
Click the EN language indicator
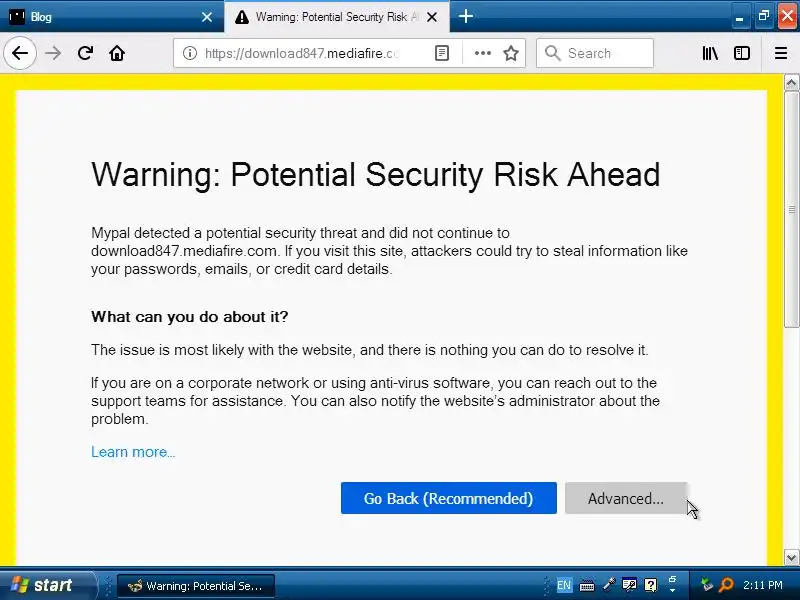coord(564,585)
